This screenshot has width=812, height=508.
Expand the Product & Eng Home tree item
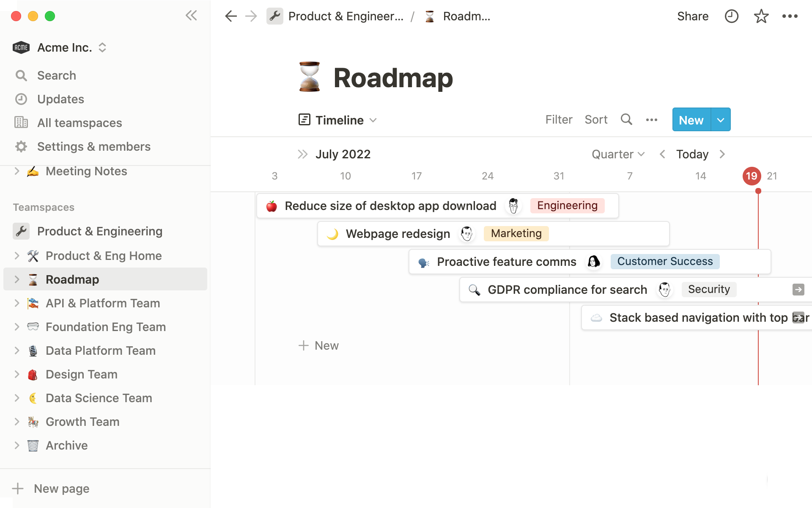pyautogui.click(x=15, y=255)
